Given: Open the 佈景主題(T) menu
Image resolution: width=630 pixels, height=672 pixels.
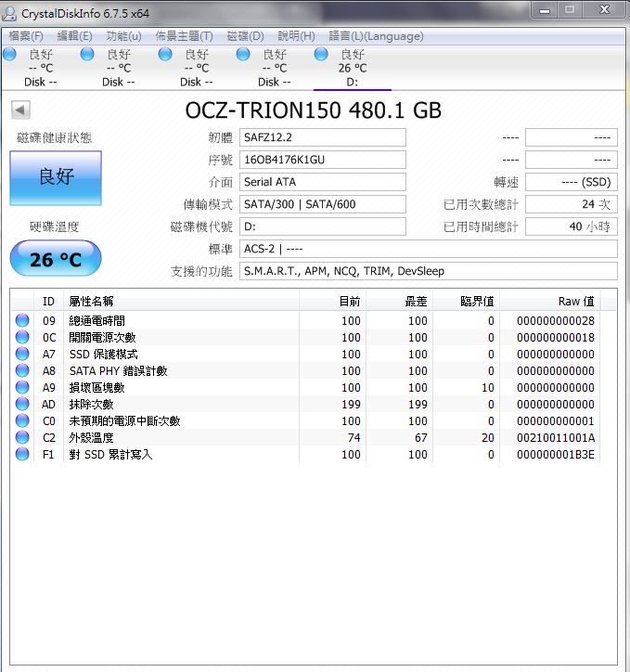Looking at the screenshot, I should tap(184, 36).
